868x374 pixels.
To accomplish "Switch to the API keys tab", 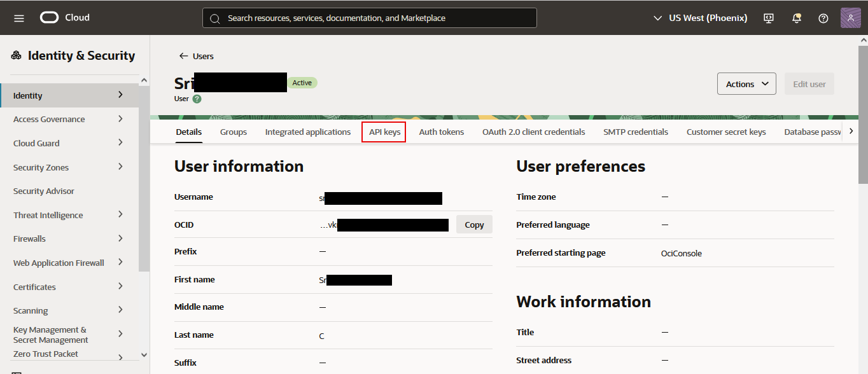I will 384,132.
